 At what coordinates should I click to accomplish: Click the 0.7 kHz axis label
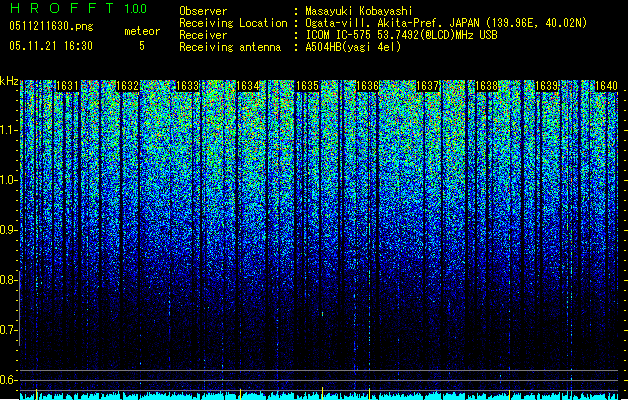point(9,330)
